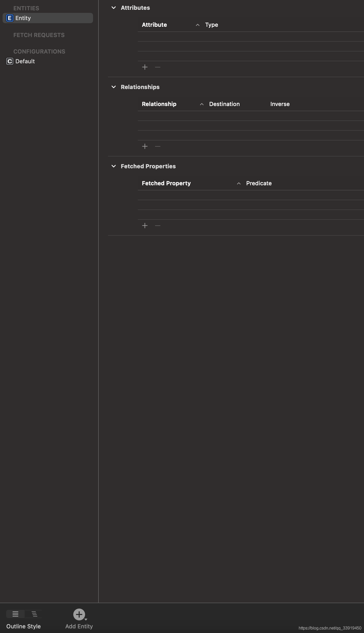Sort by Fetched Property column header
The width and height of the screenshot is (364, 633).
166,183
